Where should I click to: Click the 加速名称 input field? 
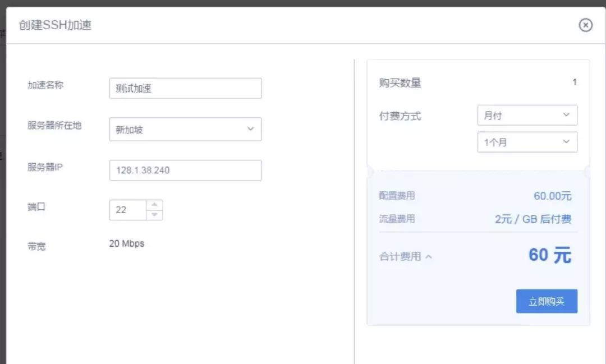[x=185, y=88]
